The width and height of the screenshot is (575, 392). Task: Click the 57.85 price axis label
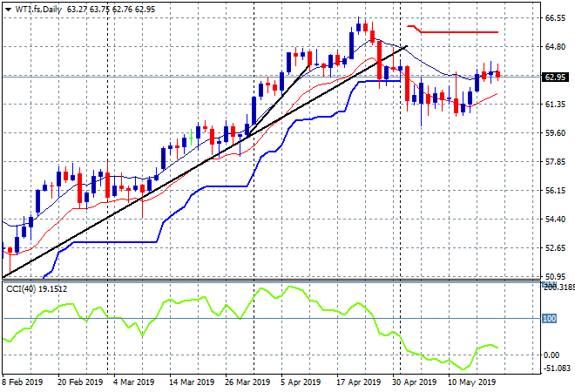555,162
